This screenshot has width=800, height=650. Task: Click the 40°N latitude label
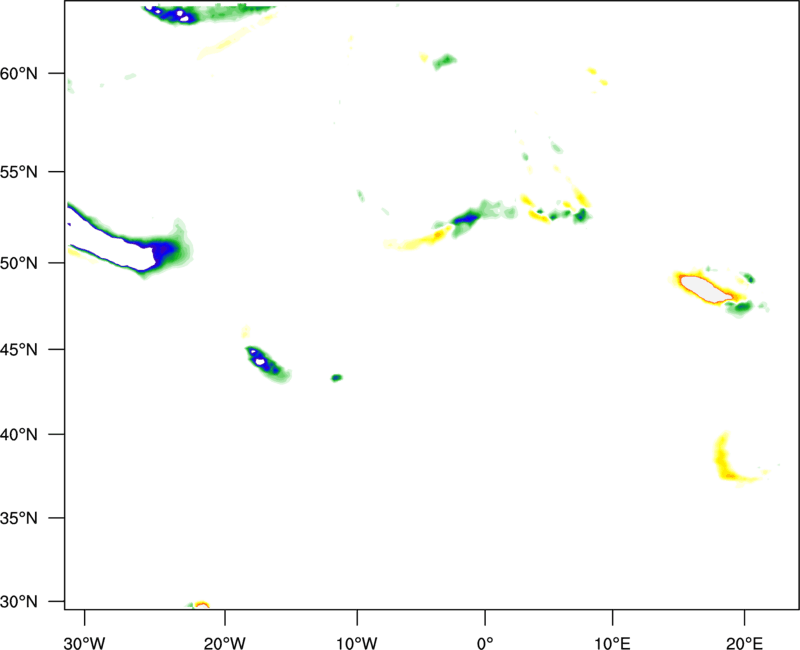click(x=19, y=435)
